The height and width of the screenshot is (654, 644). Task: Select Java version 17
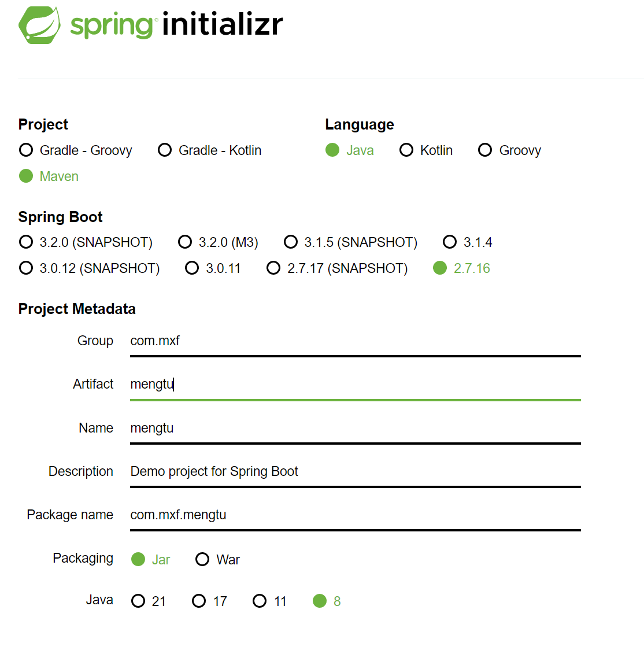(209, 601)
